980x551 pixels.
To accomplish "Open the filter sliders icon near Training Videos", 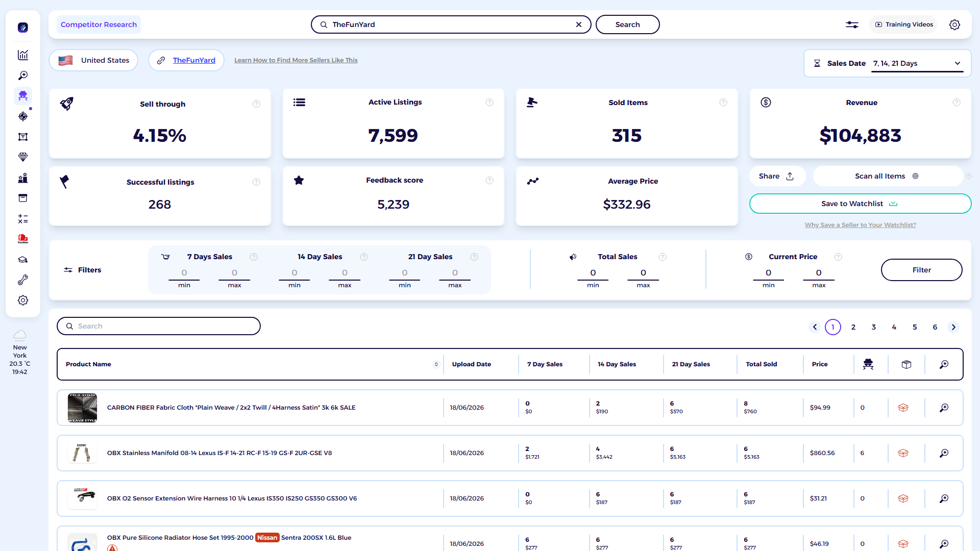I will pyautogui.click(x=852, y=24).
